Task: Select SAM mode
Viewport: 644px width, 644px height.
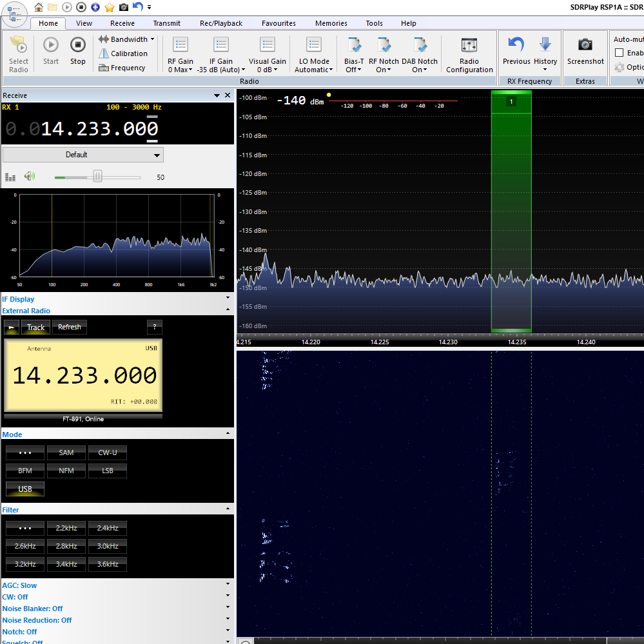Action: (x=66, y=453)
